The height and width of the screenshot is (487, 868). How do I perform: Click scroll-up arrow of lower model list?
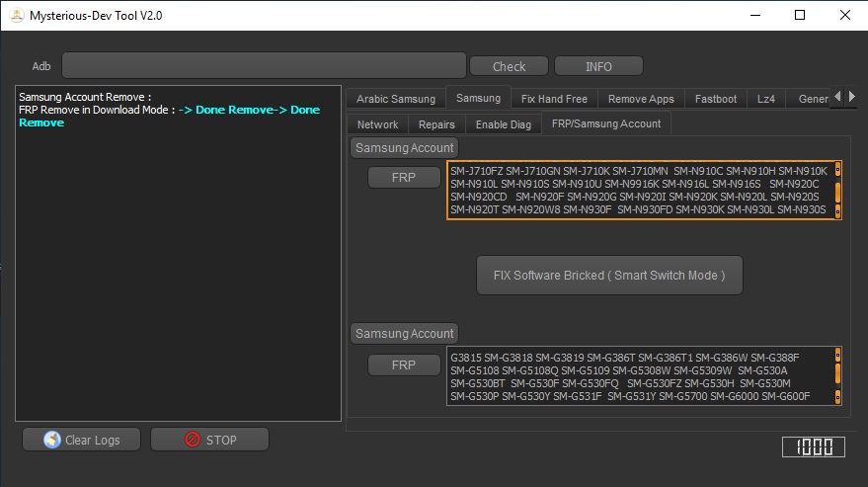pos(837,354)
